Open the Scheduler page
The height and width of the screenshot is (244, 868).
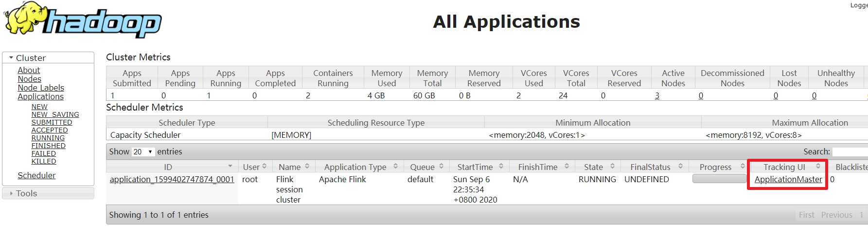(36, 175)
